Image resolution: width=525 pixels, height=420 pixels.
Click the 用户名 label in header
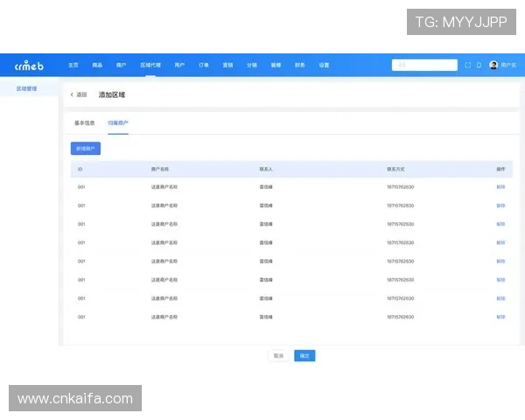click(x=508, y=65)
